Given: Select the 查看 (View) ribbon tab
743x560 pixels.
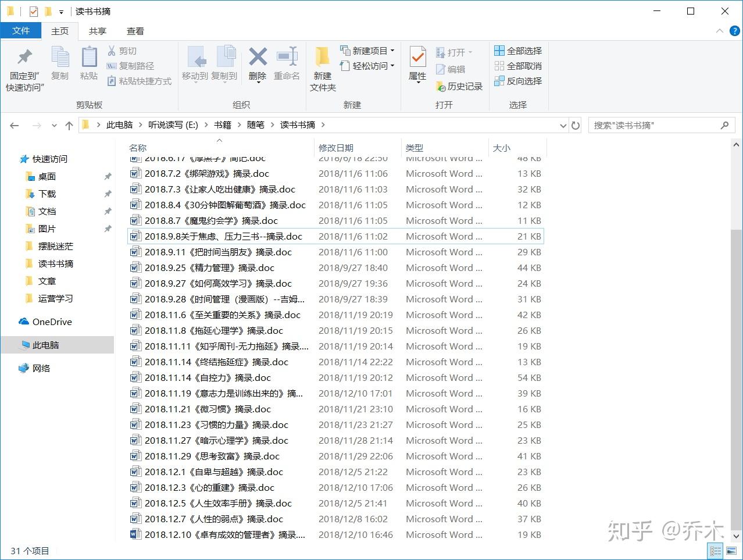Looking at the screenshot, I should tap(135, 31).
